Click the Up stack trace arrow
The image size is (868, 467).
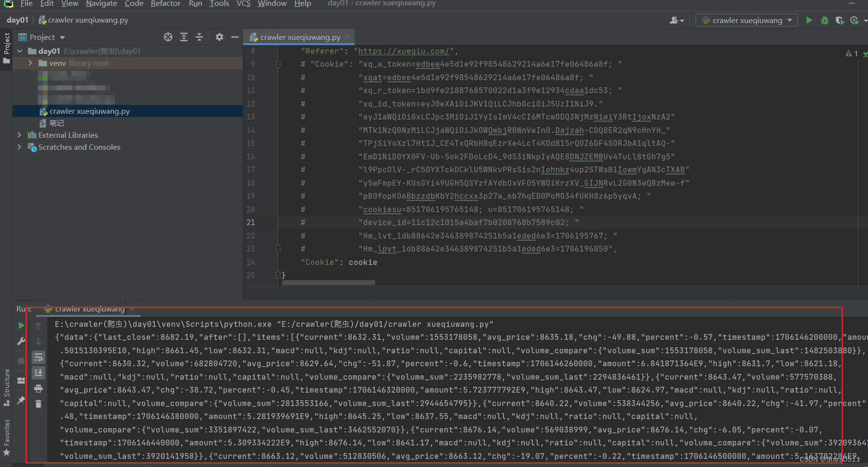click(x=38, y=325)
